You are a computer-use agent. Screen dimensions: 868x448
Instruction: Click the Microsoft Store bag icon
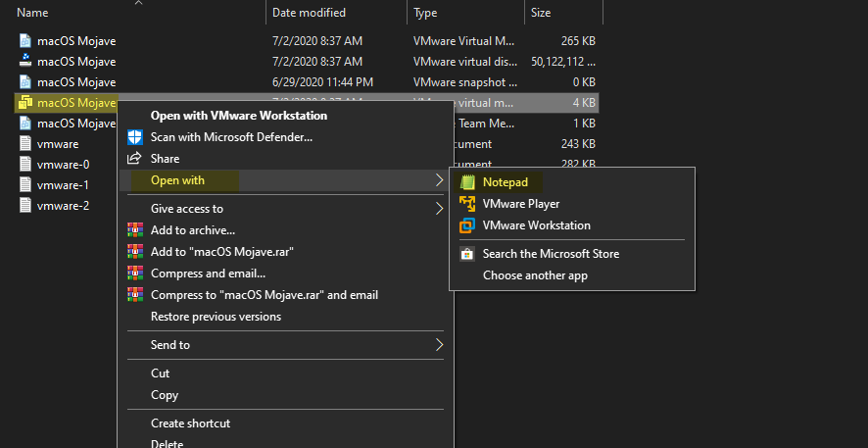coord(467,254)
